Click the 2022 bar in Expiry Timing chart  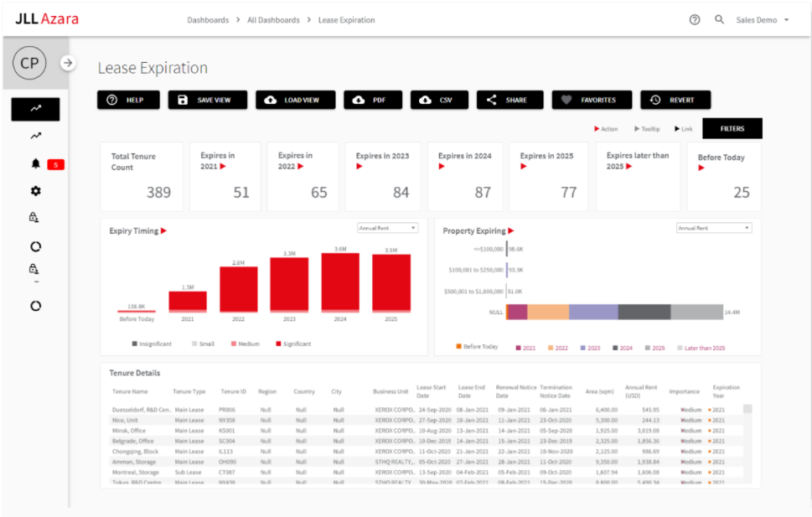point(238,290)
